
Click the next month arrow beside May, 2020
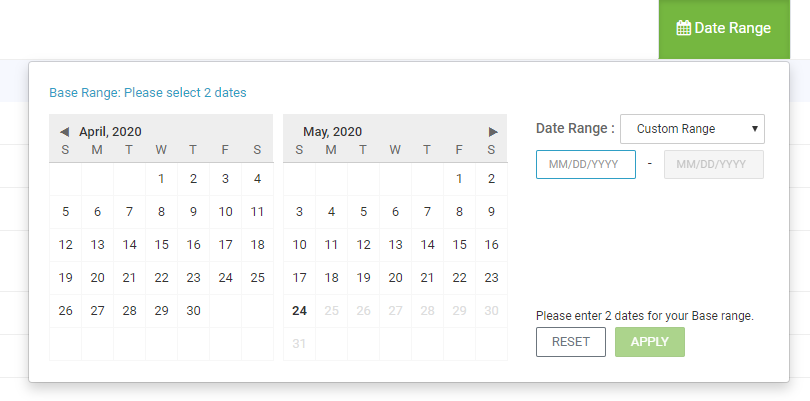pyautogui.click(x=493, y=132)
